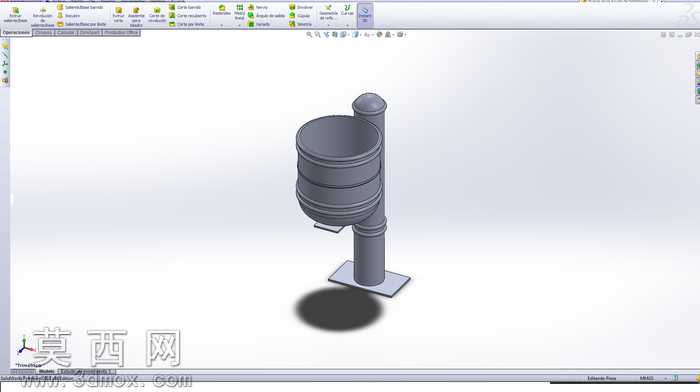Open Geometría de referencia tool
The height and width of the screenshot is (392, 700).
pyautogui.click(x=328, y=12)
